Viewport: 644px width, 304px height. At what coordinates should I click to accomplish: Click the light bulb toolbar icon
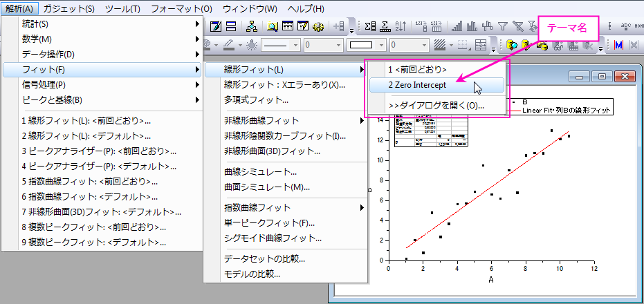click(252, 44)
